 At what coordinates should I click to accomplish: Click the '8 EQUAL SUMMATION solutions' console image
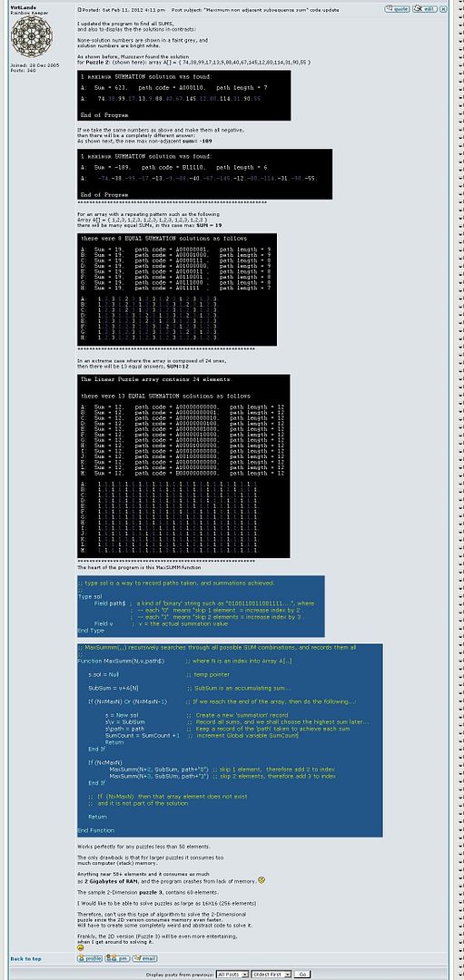pyautogui.click(x=177, y=289)
